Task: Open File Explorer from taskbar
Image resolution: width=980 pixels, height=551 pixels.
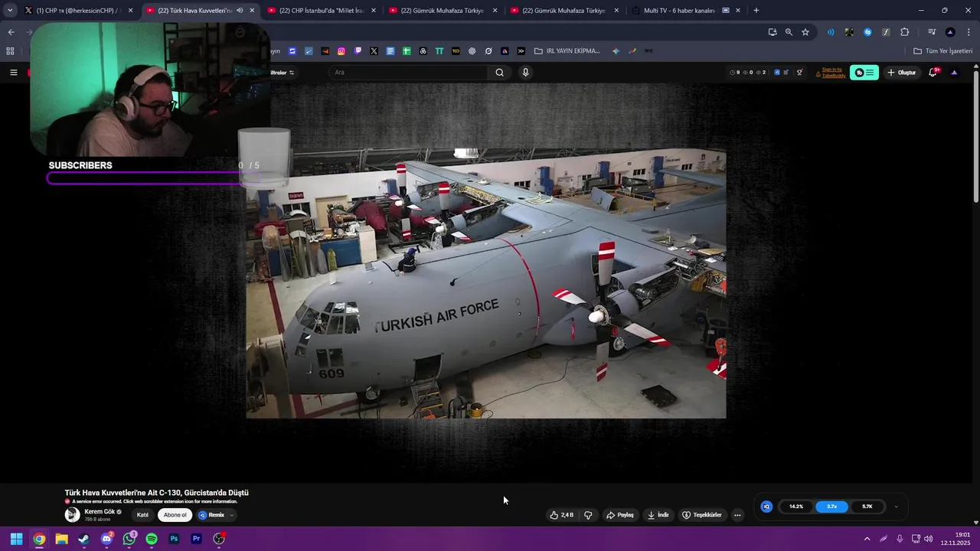Action: (61, 539)
